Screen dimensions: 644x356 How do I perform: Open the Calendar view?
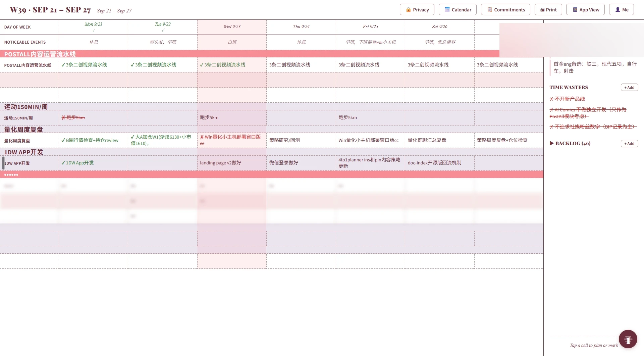point(458,10)
